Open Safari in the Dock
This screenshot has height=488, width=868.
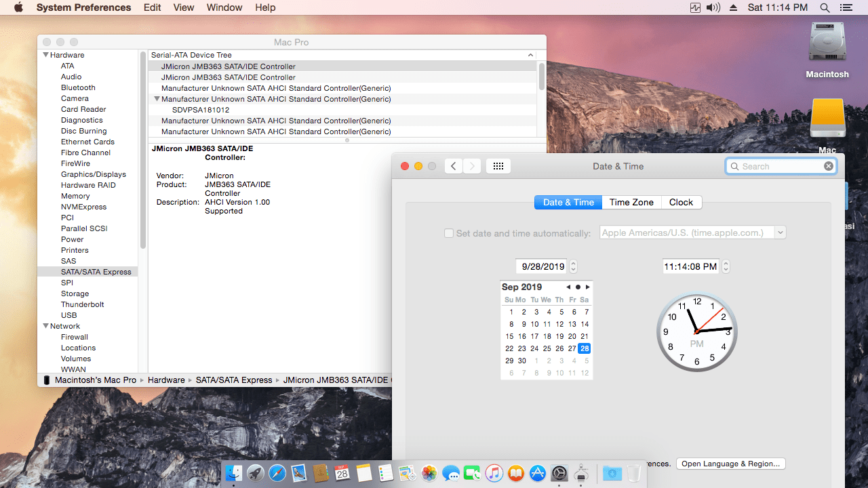pyautogui.click(x=277, y=473)
